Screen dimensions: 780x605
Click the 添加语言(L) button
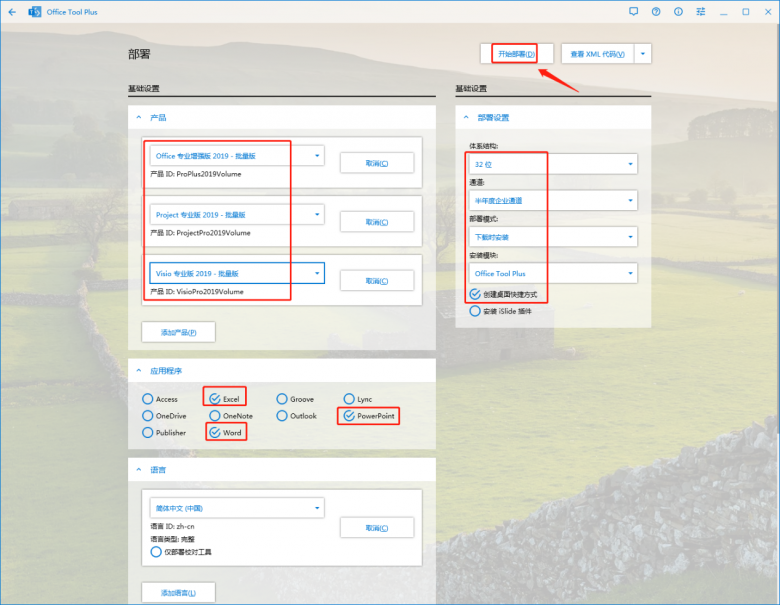[x=179, y=593]
